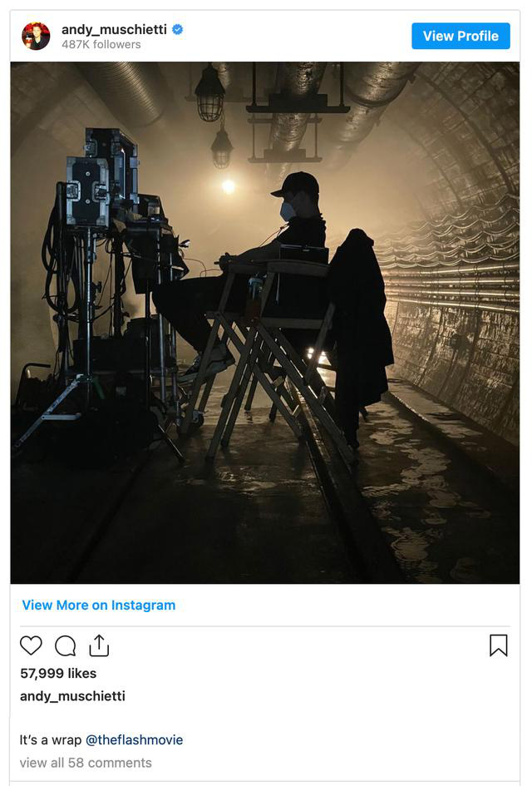
Task: Open andy_muschietti's profile picture avatar
Action: coord(36,36)
